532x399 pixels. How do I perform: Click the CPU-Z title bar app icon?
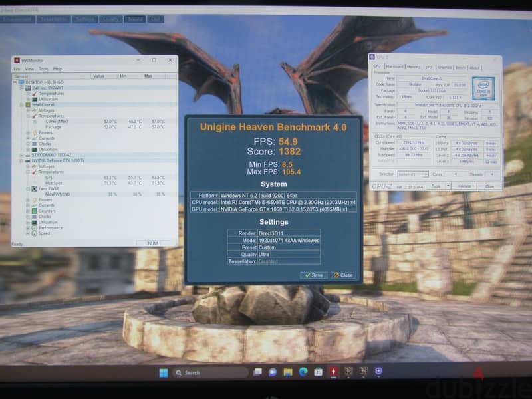point(372,57)
